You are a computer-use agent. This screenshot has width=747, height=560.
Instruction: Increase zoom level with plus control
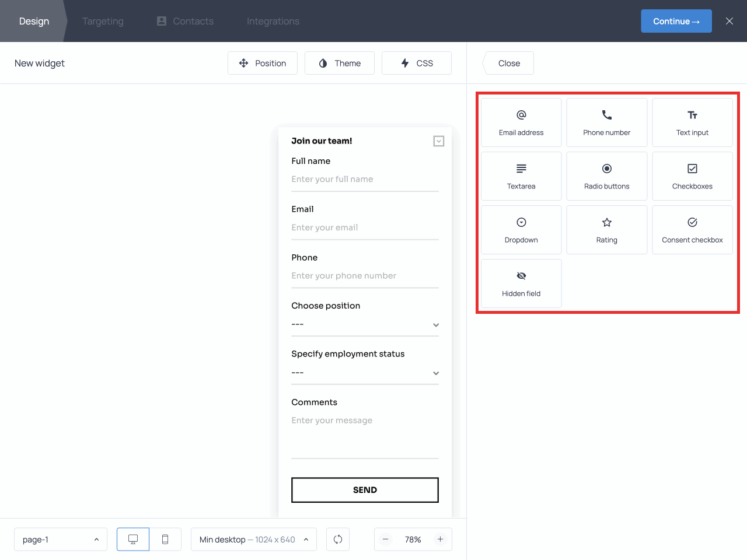[x=440, y=539]
